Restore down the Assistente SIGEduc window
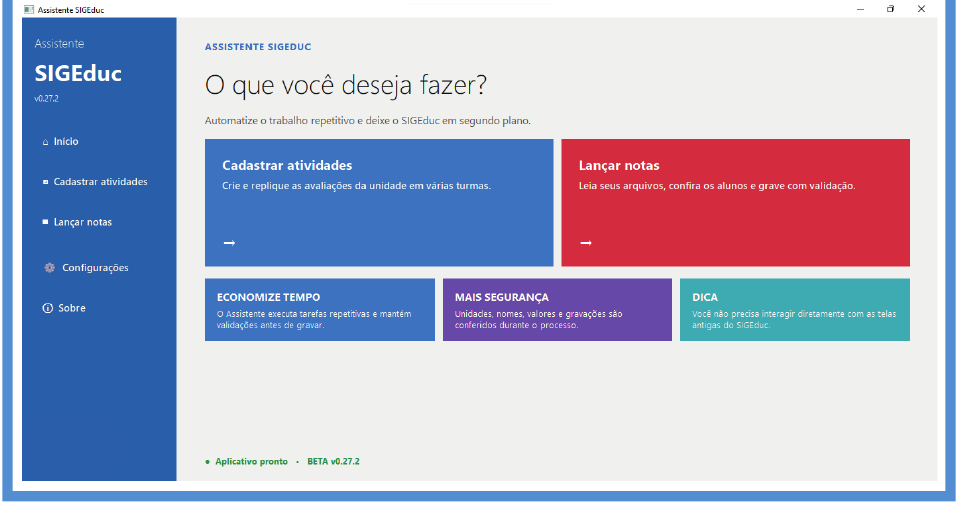The height and width of the screenshot is (517, 968). [x=890, y=9]
